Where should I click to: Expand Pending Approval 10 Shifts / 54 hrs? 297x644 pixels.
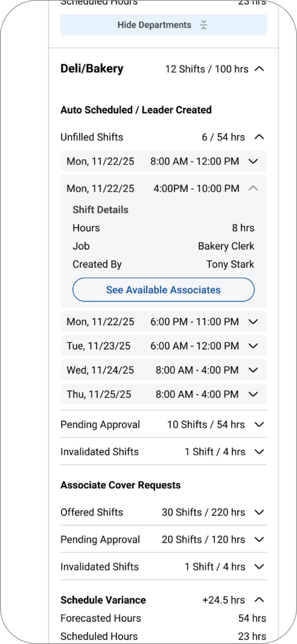coord(259,425)
